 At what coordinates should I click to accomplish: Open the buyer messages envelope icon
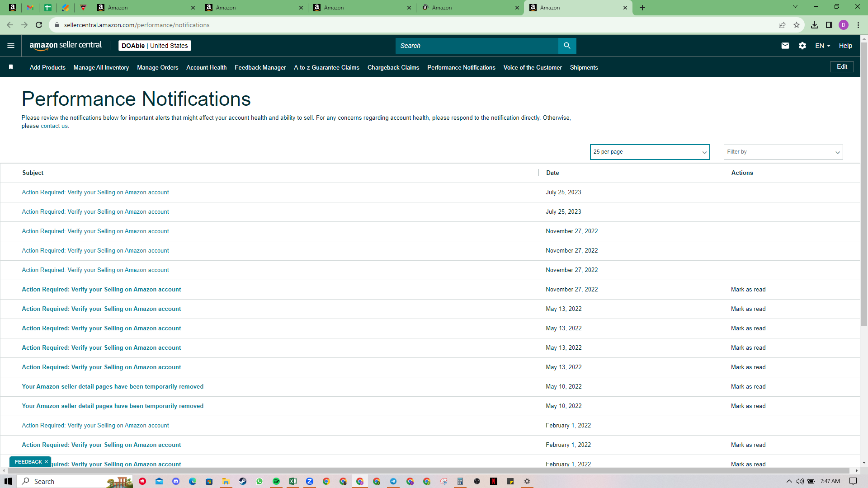click(x=785, y=46)
